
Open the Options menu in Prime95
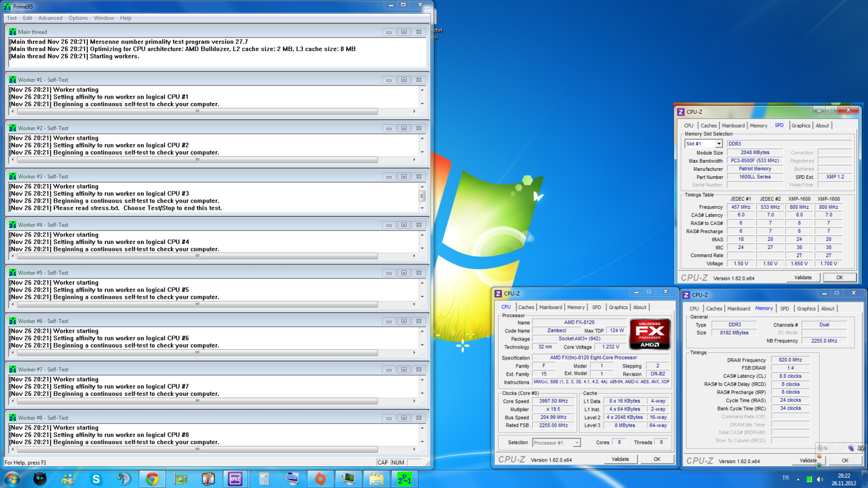tap(78, 18)
